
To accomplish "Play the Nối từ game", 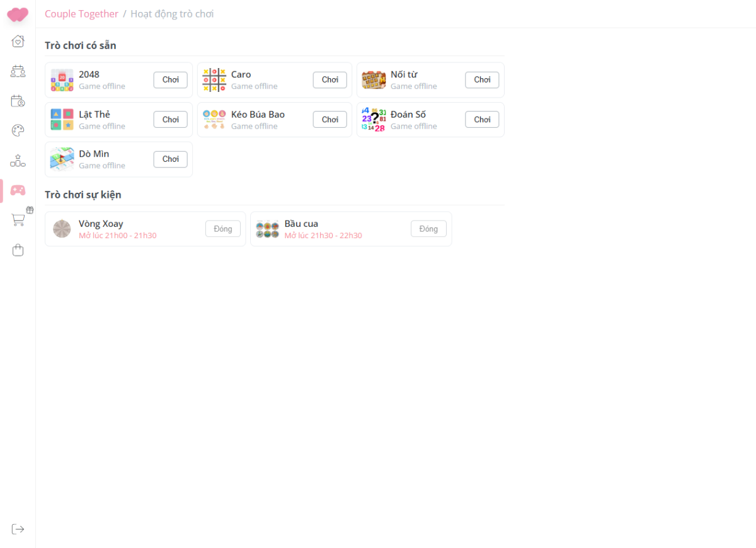I will [x=482, y=80].
